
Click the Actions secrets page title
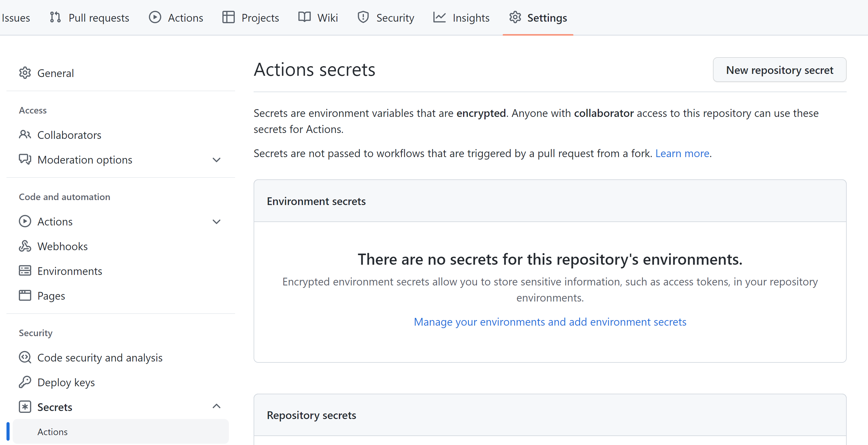314,70
